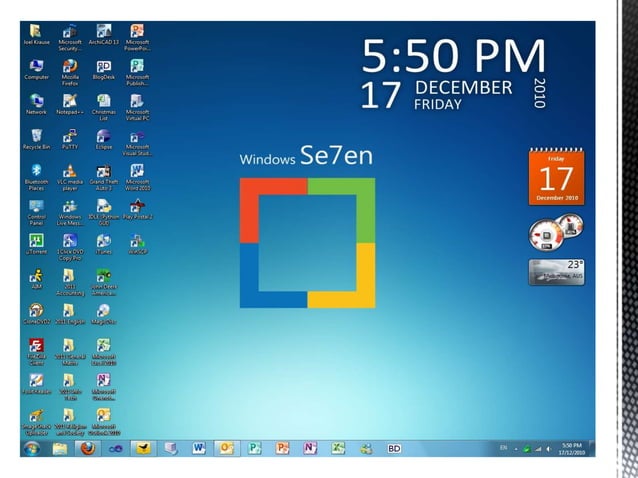Open the Control Panel desktop icon
Screen dimensions: 638x478
point(36,212)
